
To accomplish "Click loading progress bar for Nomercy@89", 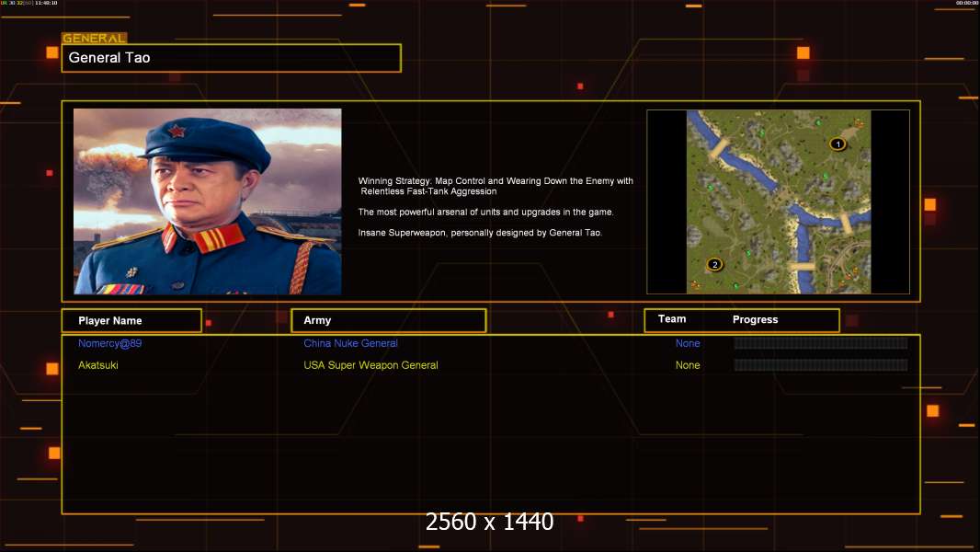I will pos(821,343).
